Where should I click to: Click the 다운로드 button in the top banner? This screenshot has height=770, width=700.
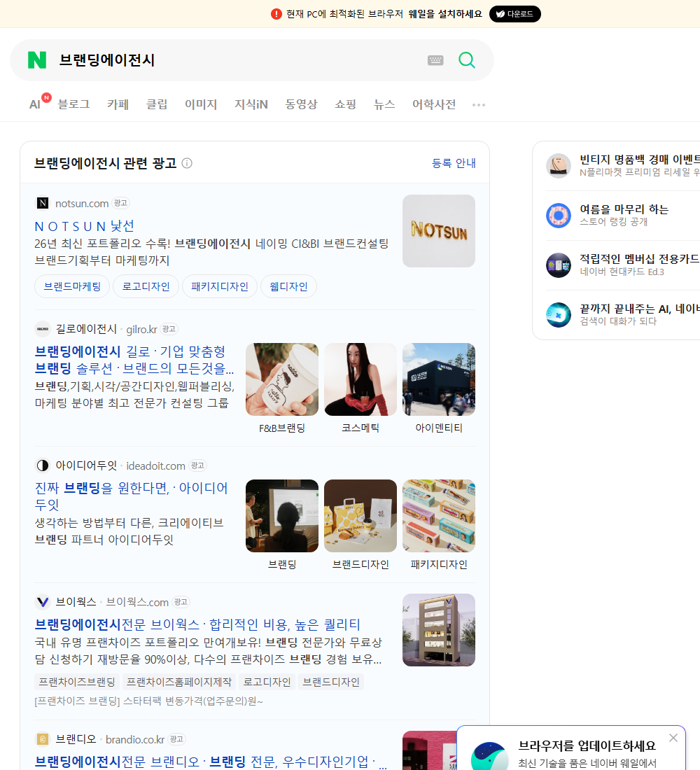coord(514,14)
